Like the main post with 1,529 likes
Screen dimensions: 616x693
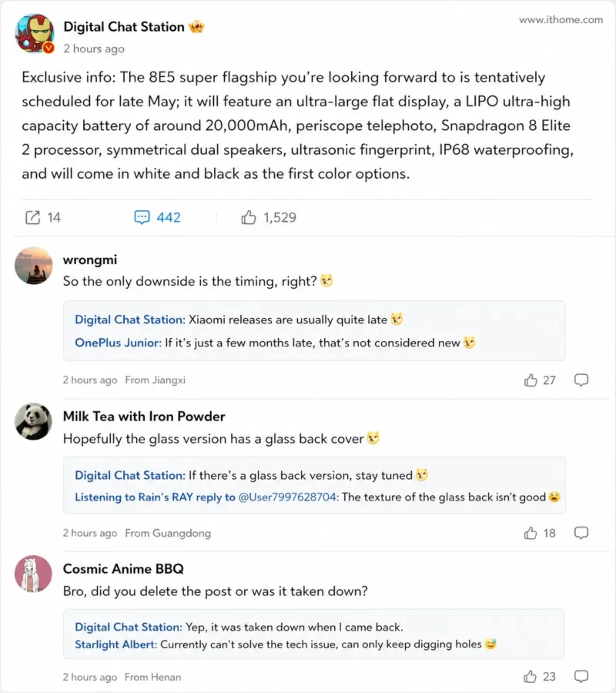point(249,217)
